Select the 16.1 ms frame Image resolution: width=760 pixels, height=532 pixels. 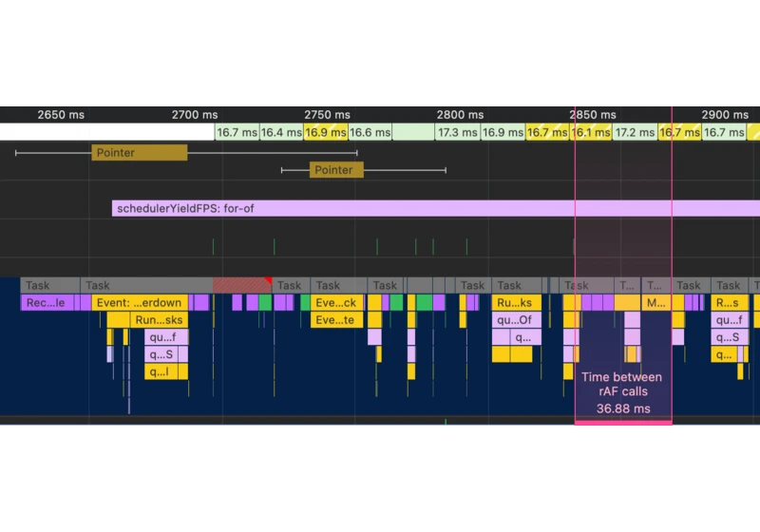[x=592, y=132]
